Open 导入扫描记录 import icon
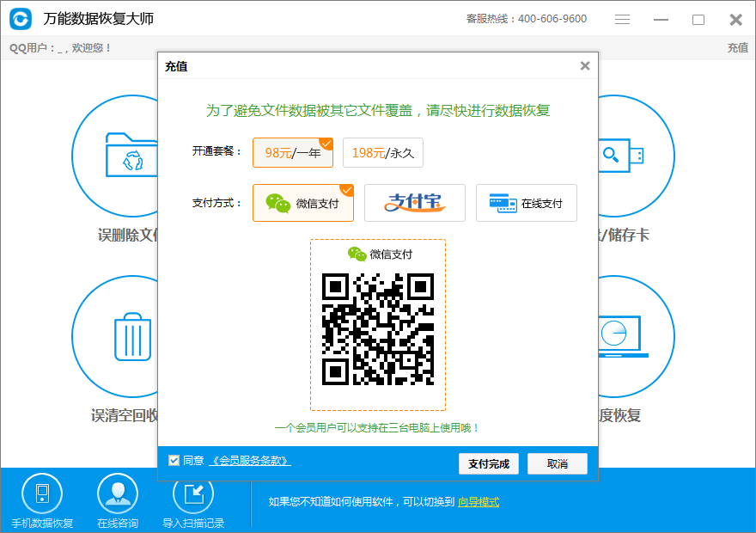This screenshot has height=533, width=756. tap(193, 495)
